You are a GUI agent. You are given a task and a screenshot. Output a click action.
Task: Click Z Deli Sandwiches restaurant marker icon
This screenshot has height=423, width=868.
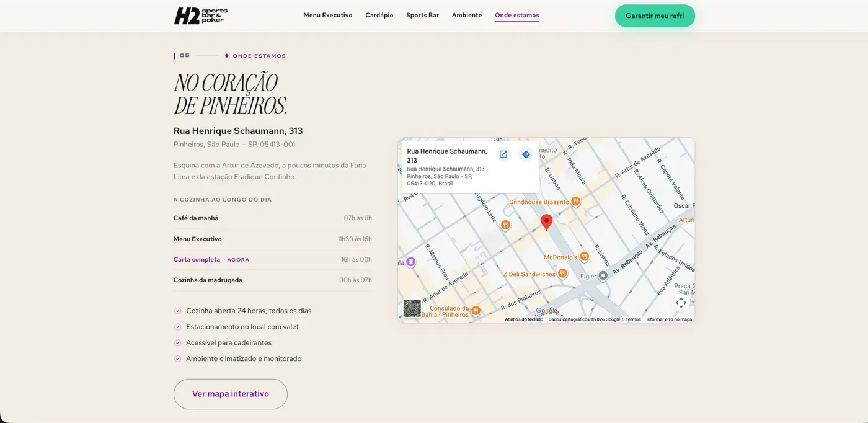click(x=562, y=273)
